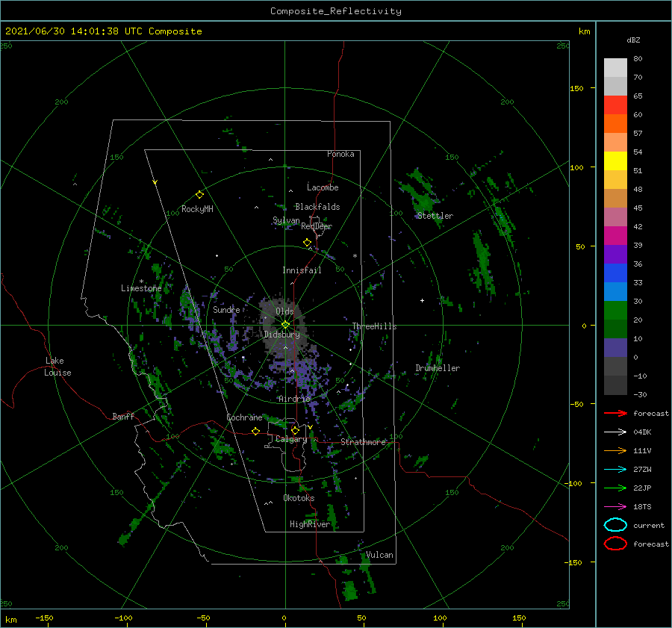Pick the red 60-65 dBZ swatch
Image resolution: width=672 pixels, height=628 pixels.
point(615,105)
